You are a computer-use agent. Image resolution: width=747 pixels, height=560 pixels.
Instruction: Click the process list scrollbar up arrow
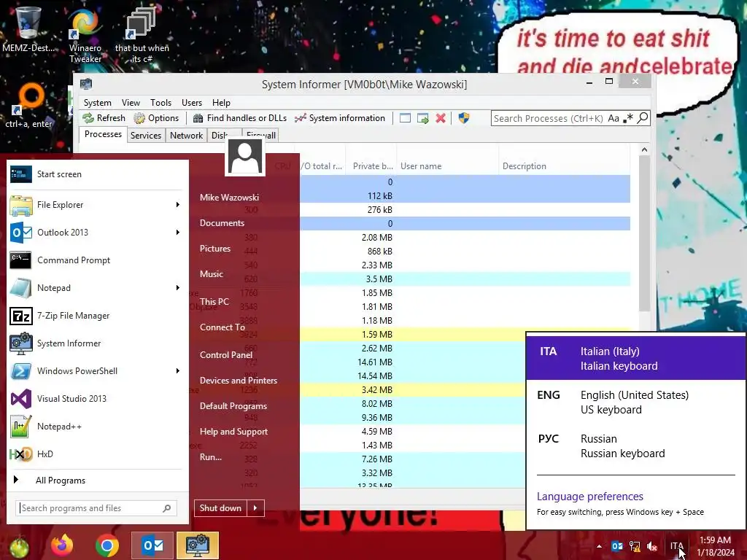pyautogui.click(x=644, y=149)
